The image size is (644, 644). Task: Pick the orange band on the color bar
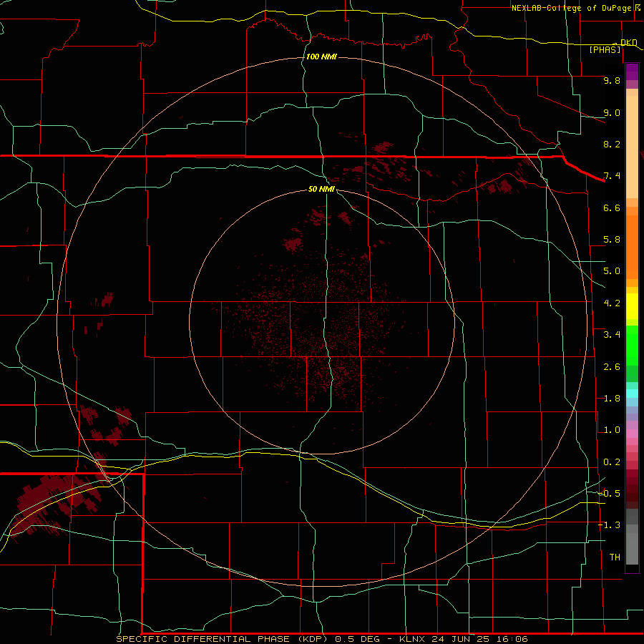pos(632,248)
